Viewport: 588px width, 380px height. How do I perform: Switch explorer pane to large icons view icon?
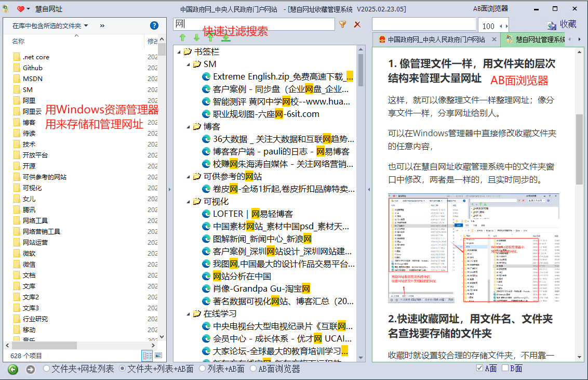tap(158, 355)
